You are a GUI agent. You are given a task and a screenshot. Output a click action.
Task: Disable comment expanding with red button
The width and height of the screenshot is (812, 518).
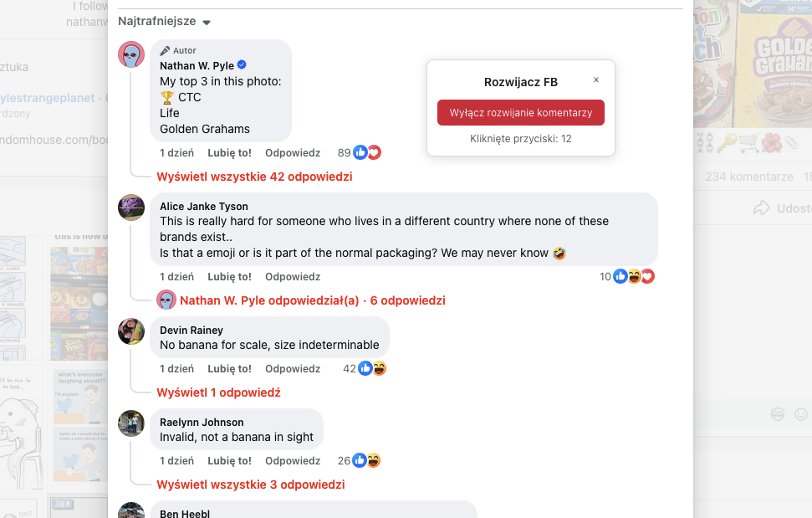tap(521, 113)
